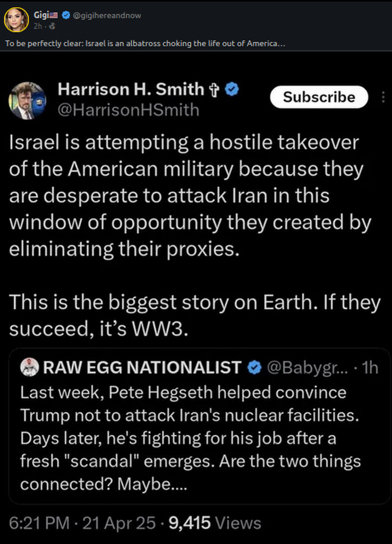Open the three-dot more options menu

point(384,97)
